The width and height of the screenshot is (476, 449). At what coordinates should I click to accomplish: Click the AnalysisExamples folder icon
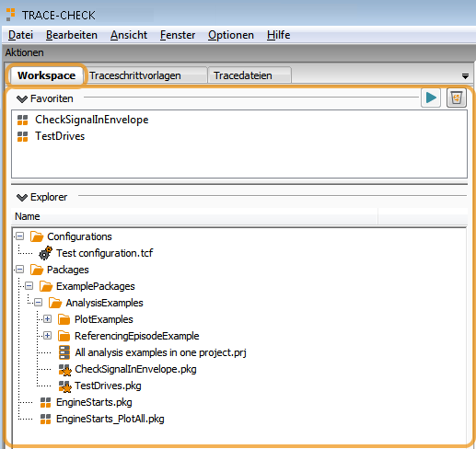[55, 303]
